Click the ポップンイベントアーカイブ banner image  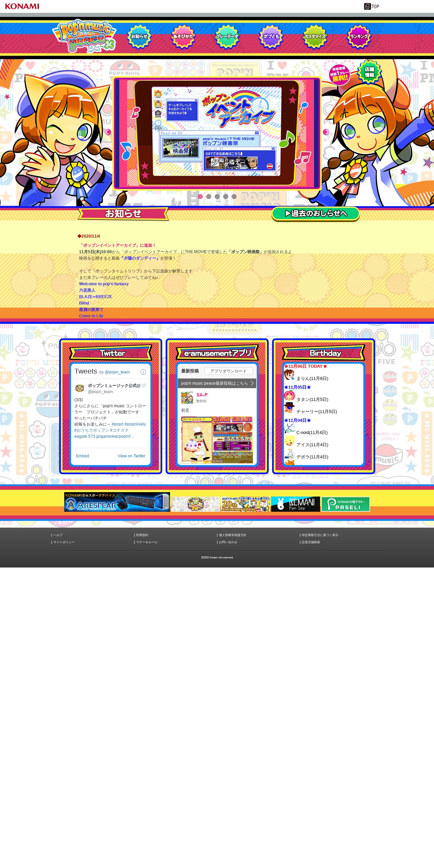pos(217,133)
